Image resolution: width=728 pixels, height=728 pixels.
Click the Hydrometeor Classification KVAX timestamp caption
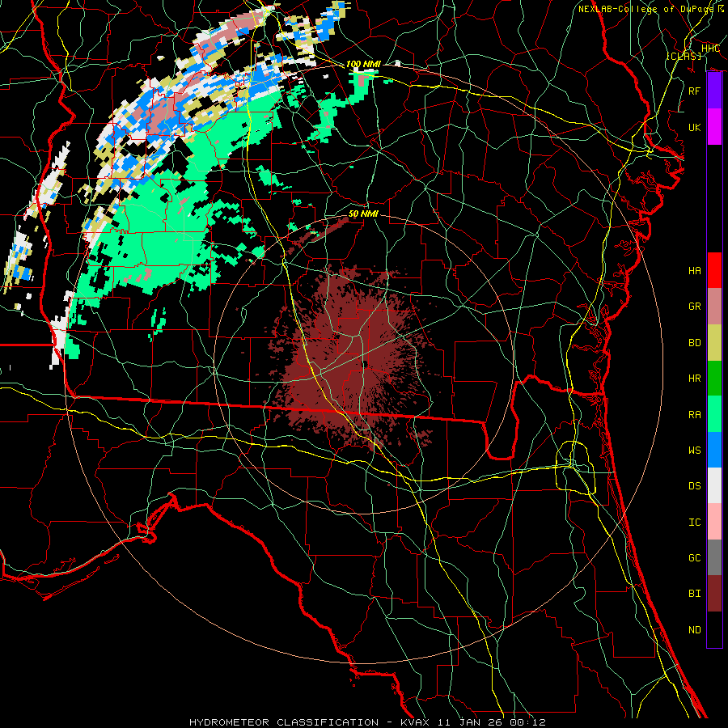pyautogui.click(x=367, y=722)
